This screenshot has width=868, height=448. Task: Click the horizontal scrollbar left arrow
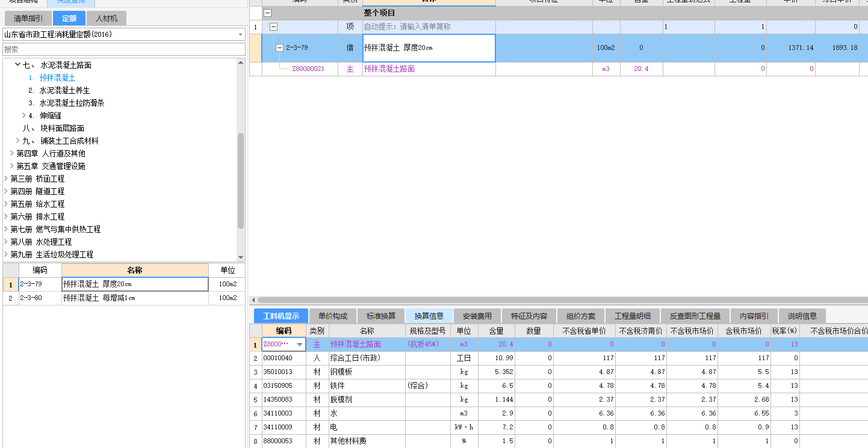(253, 299)
